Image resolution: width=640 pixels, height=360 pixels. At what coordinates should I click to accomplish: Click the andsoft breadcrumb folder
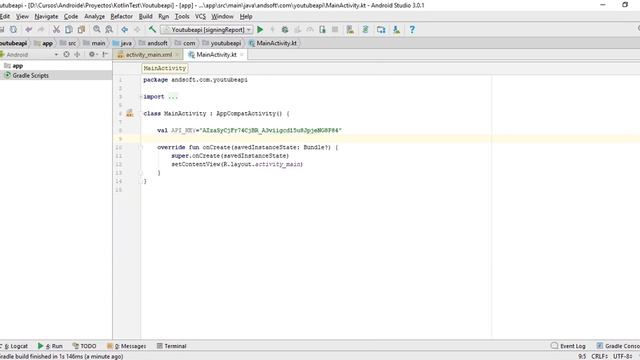[153, 43]
